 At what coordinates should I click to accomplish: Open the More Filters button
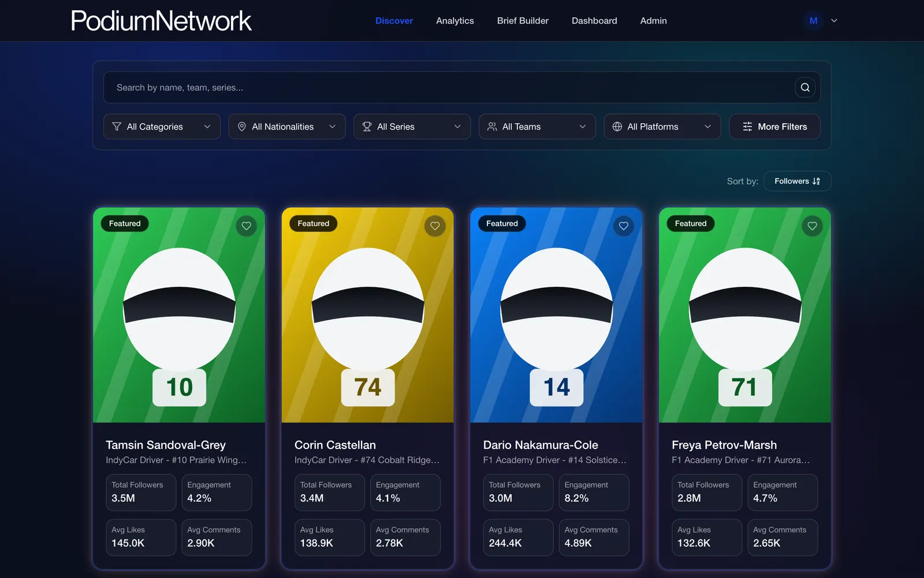774,127
